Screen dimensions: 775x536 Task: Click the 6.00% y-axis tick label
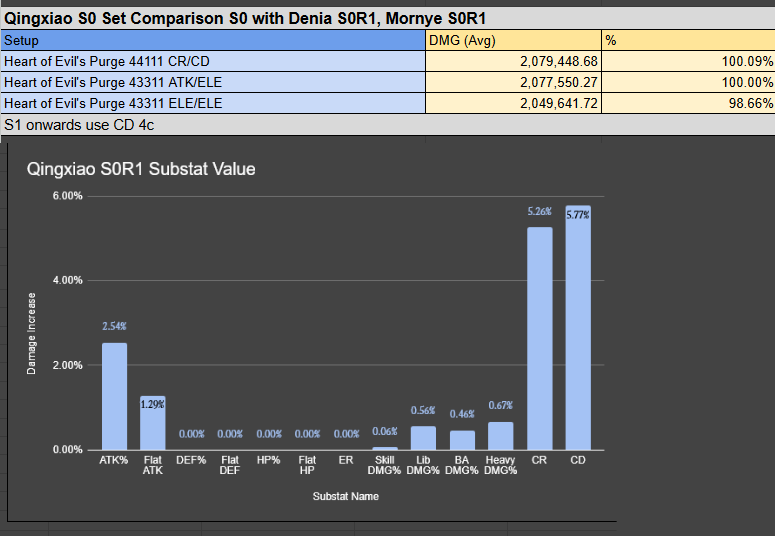pos(68,196)
